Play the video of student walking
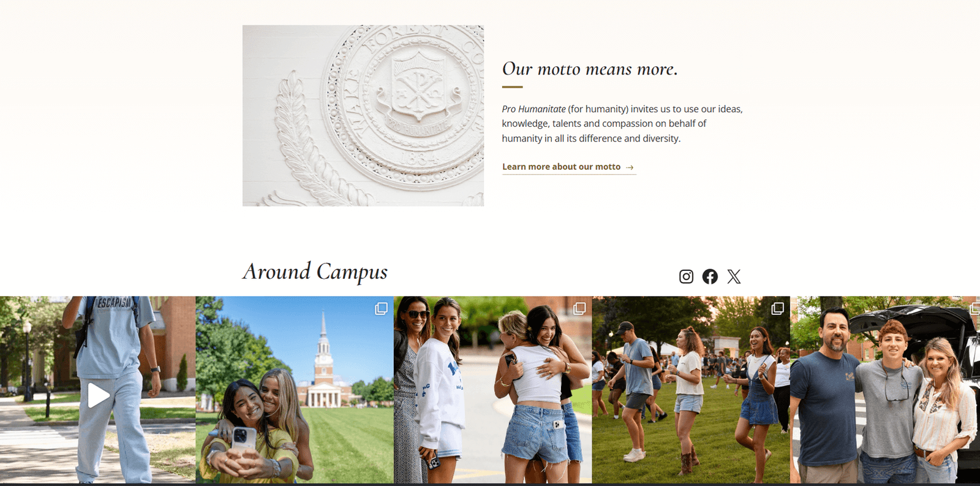 point(98,395)
